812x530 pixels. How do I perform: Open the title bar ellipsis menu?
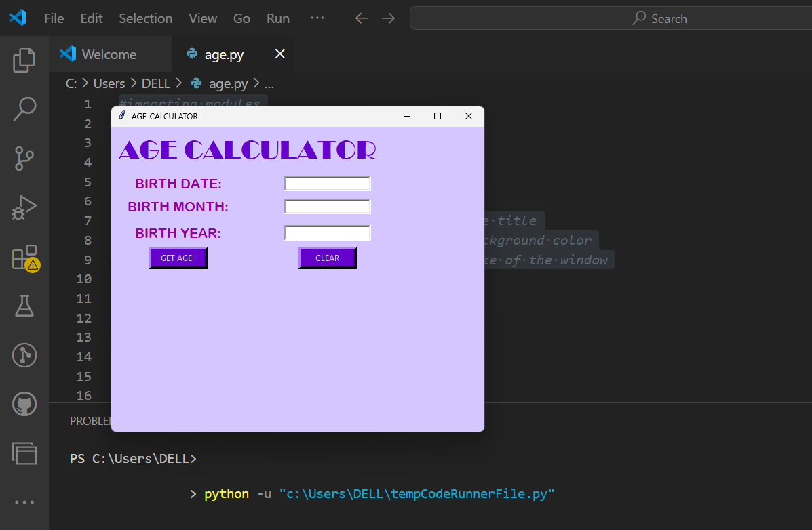point(316,18)
